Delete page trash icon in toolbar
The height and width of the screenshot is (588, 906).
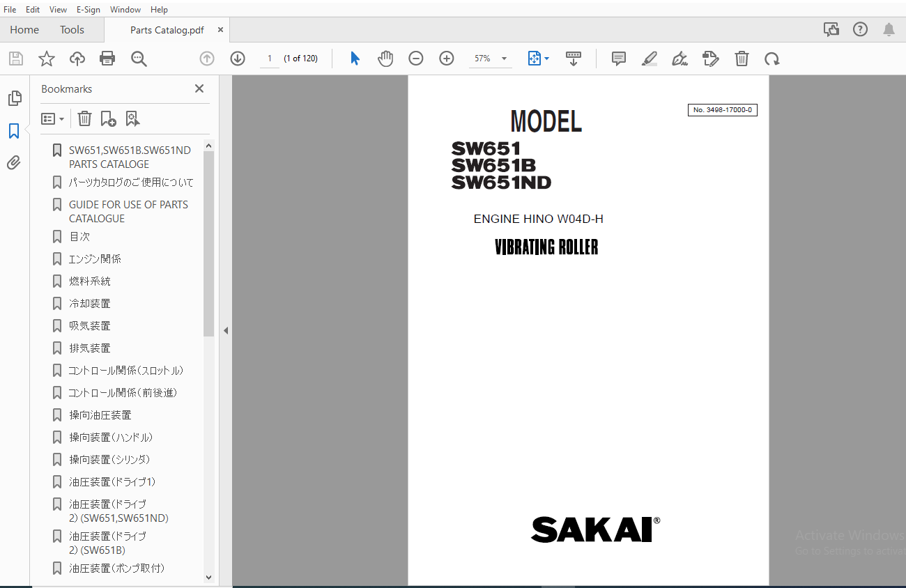742,59
